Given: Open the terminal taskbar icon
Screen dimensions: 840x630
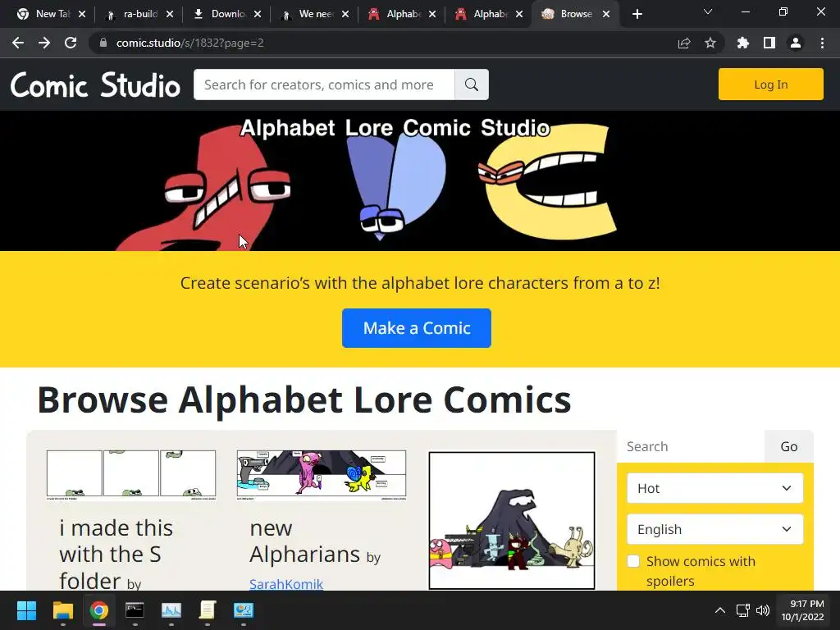Looking at the screenshot, I should coord(135,610).
